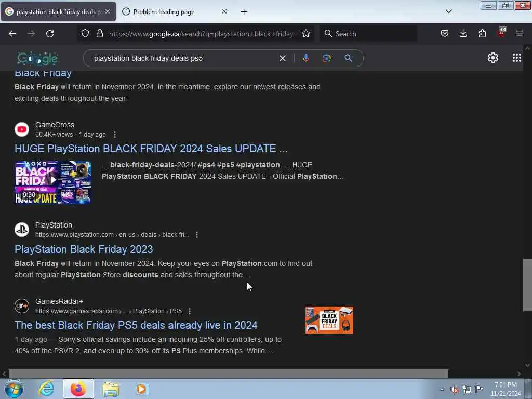The width and height of the screenshot is (532, 399).
Task: Click the GameCross channel name
Action: click(x=55, y=125)
